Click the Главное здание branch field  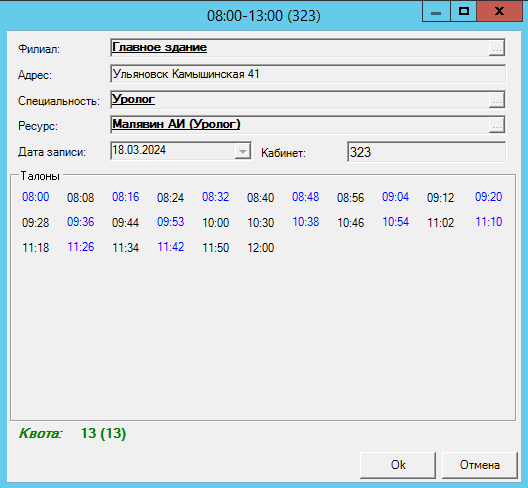coord(299,48)
